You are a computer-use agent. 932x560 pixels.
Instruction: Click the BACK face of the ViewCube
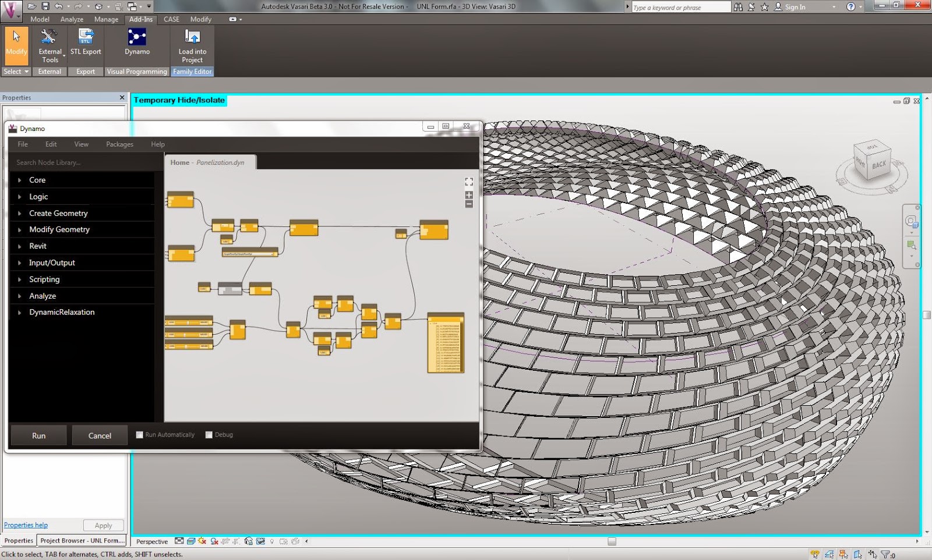(879, 165)
